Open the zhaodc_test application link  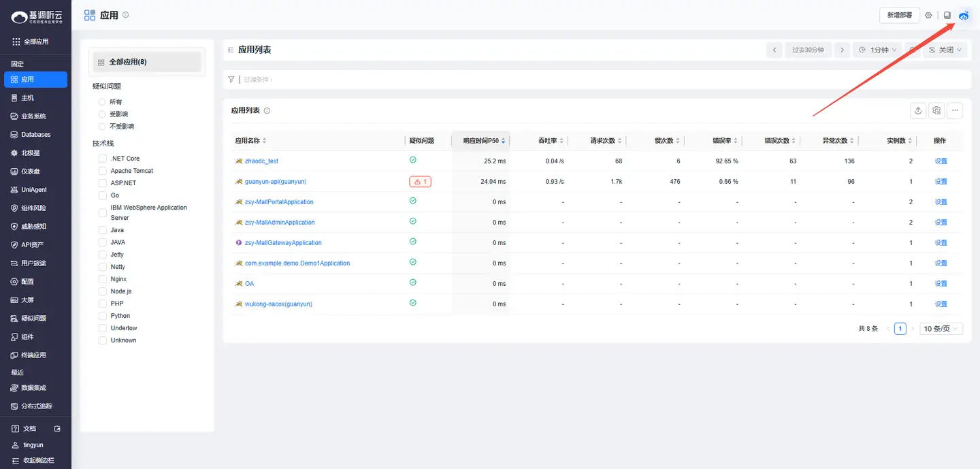261,161
